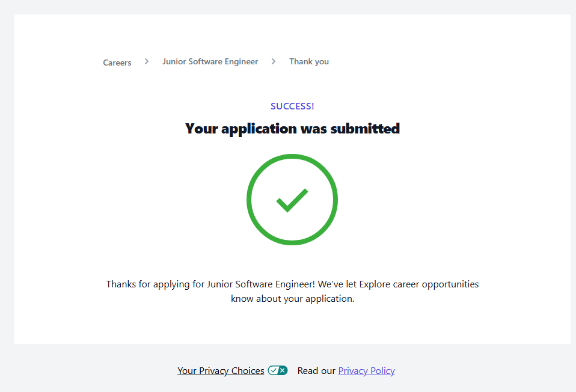Go to the Careers breadcrumb
Viewport: 576px width, 392px height.
pyautogui.click(x=117, y=62)
